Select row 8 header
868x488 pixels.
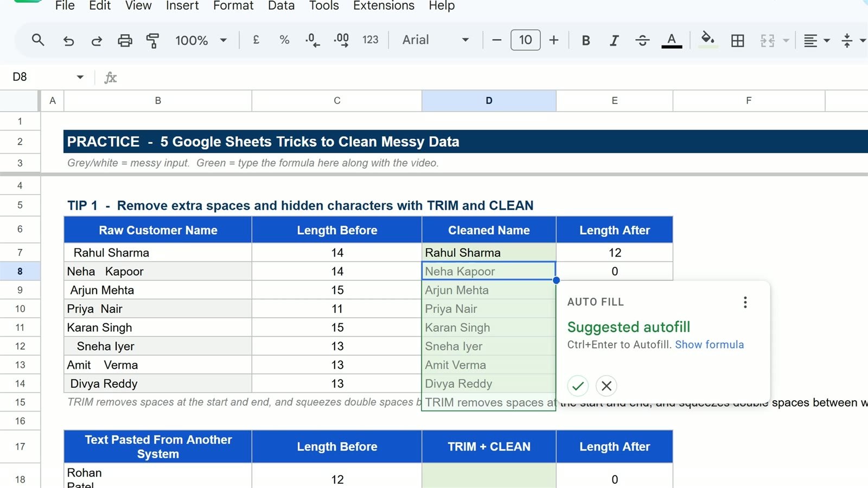pyautogui.click(x=20, y=271)
